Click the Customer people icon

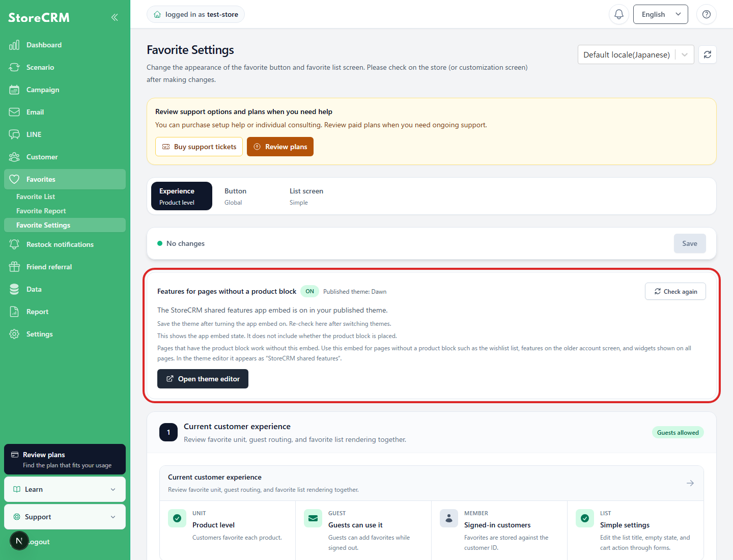14,157
